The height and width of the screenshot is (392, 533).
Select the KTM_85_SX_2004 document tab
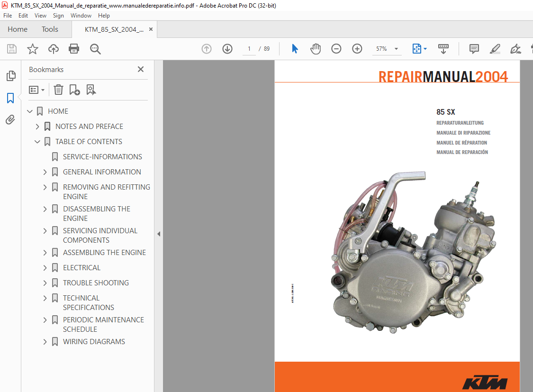tap(114, 29)
